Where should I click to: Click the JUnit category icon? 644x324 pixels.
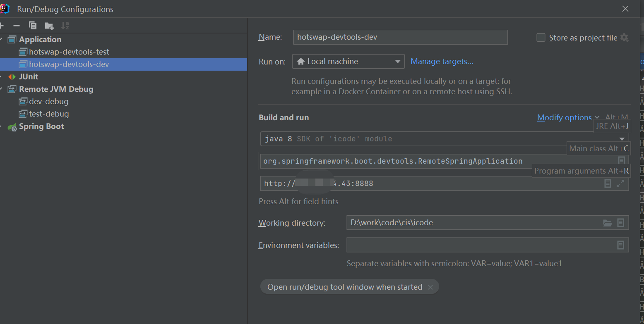pos(12,77)
